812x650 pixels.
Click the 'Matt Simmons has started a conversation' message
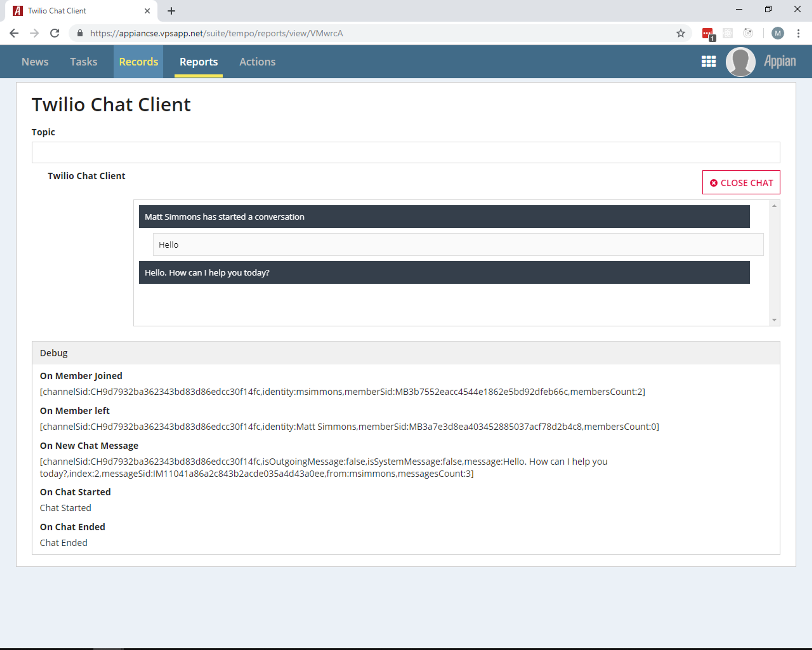444,217
